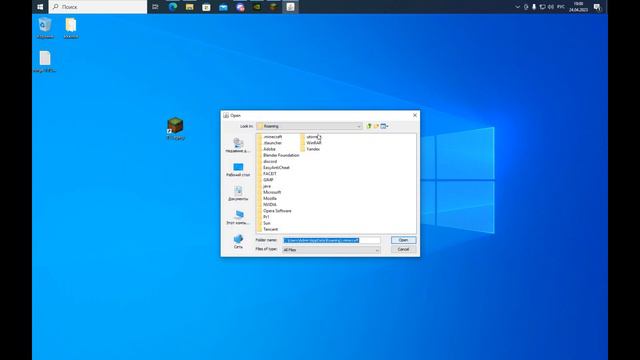This screenshot has height=360, width=640.
Task: Select the Microsoft folder
Action: pos(269,192)
